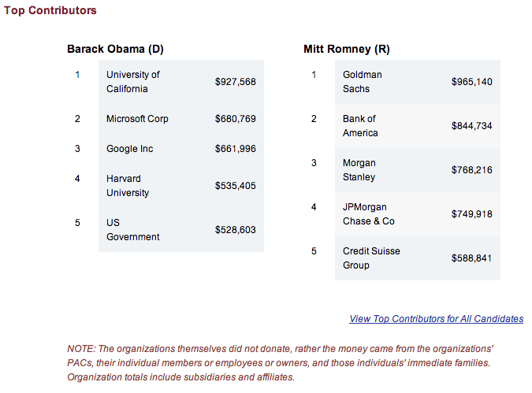Select Credit Suisse Group contributor entry
The height and width of the screenshot is (393, 532).
pos(371,258)
